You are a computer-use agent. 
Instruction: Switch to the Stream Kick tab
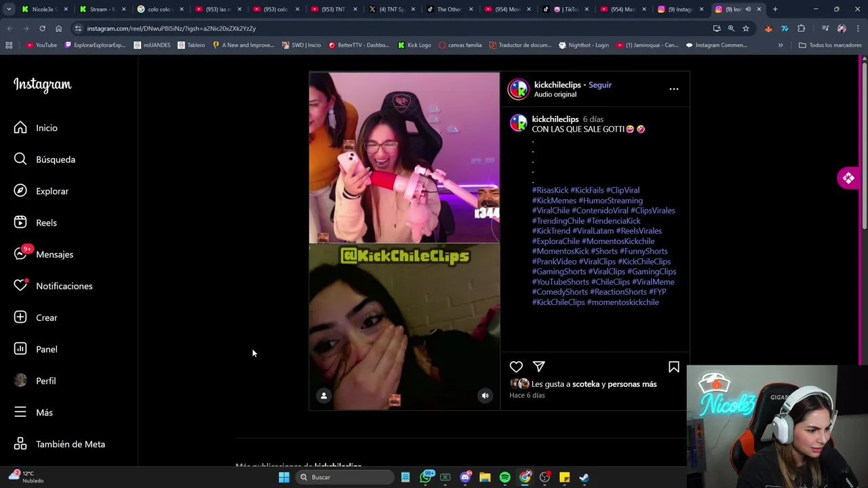tap(102, 9)
